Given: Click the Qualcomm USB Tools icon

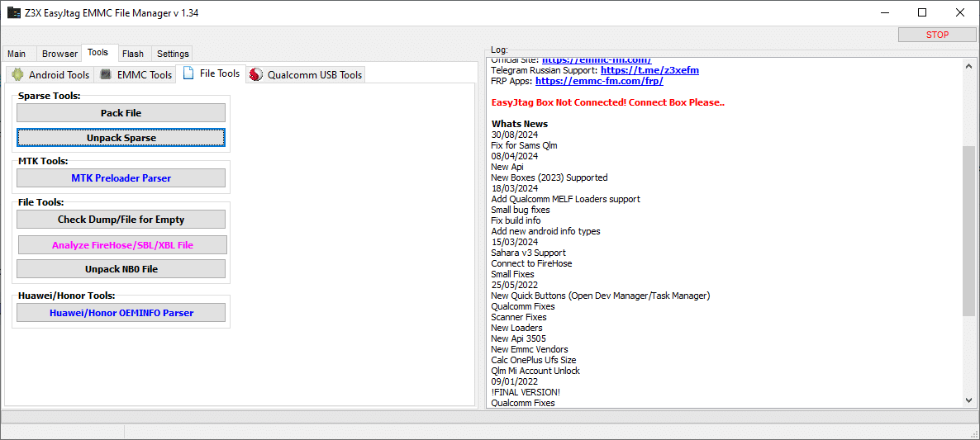Looking at the screenshot, I should [256, 74].
